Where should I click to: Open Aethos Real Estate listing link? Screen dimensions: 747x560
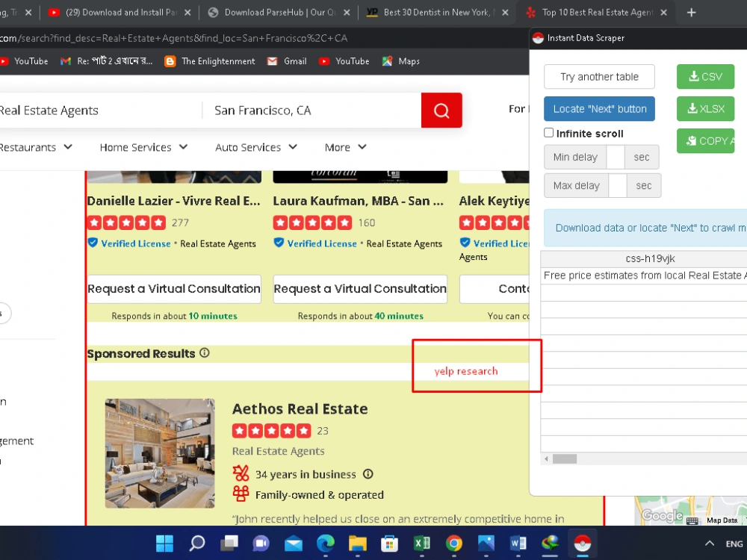300,408
